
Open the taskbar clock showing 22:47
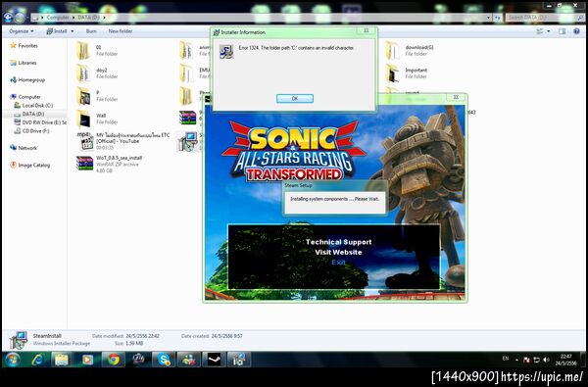[x=565, y=360]
